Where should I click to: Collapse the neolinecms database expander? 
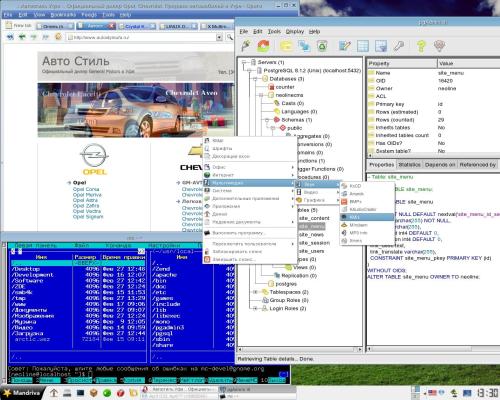[262, 95]
